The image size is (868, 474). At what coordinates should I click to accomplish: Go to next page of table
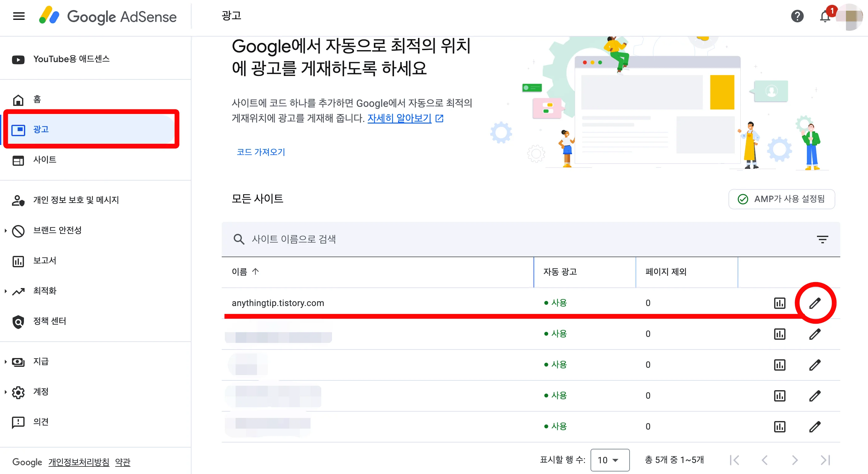click(x=795, y=460)
